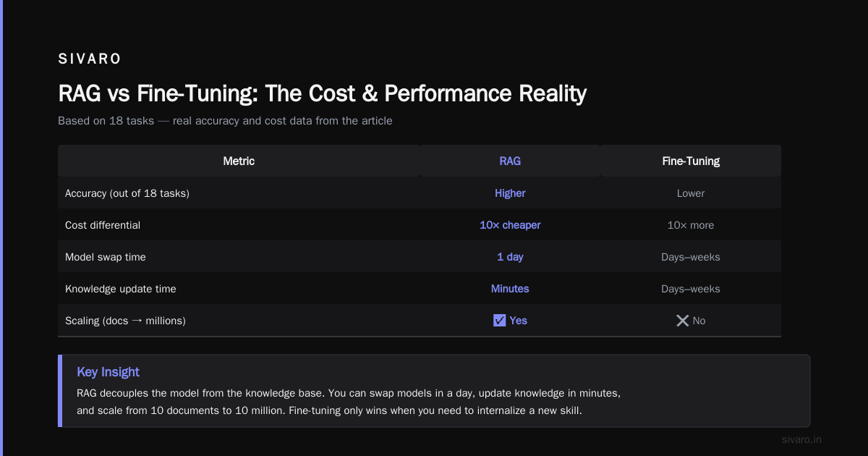This screenshot has height=456, width=868.
Task: Click the Accuracy (out of 18 tasks) row label
Action: click(127, 193)
